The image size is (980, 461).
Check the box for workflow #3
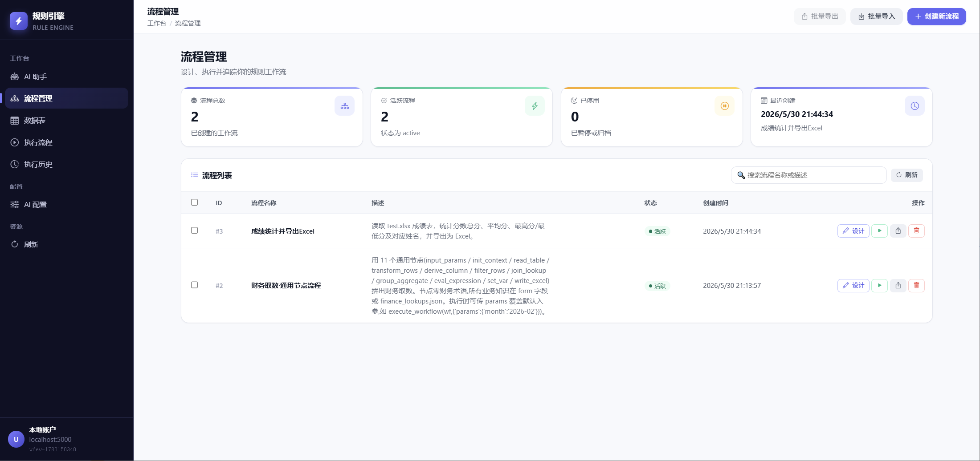[x=195, y=230]
